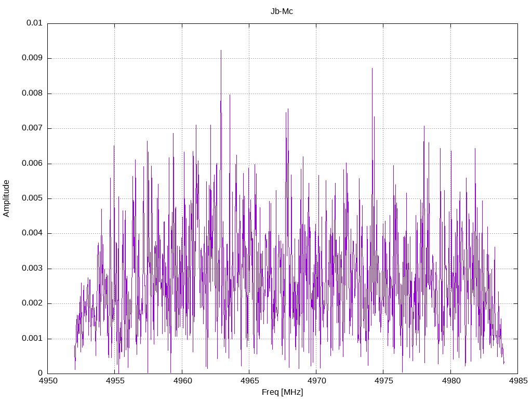This screenshot has height=399, width=532.
Task: Click the 4965 x-axis tick label
Action: pos(249,381)
